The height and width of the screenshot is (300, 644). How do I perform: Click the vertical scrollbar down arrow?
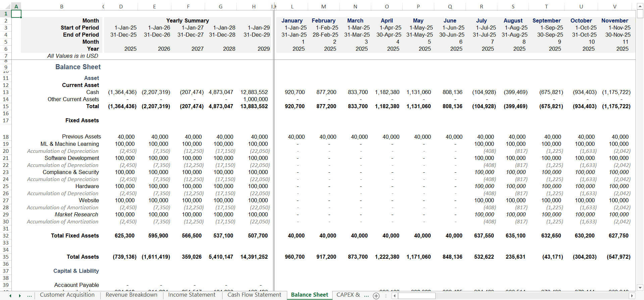(640, 288)
